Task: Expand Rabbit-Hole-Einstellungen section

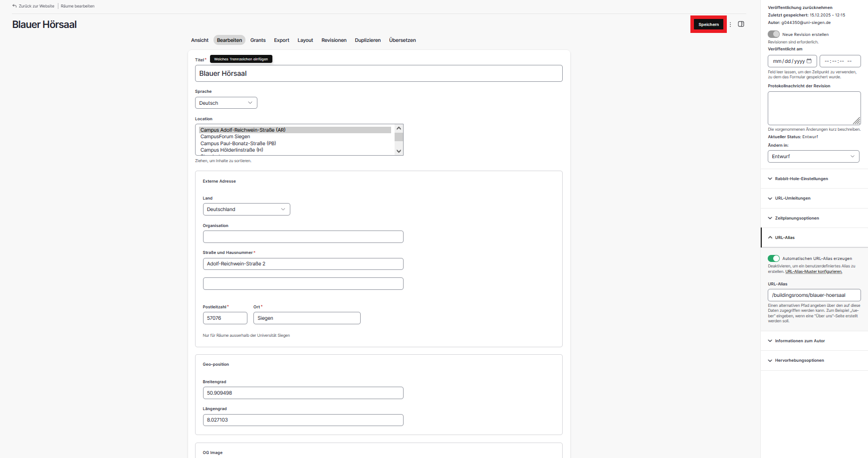Action: pyautogui.click(x=801, y=179)
